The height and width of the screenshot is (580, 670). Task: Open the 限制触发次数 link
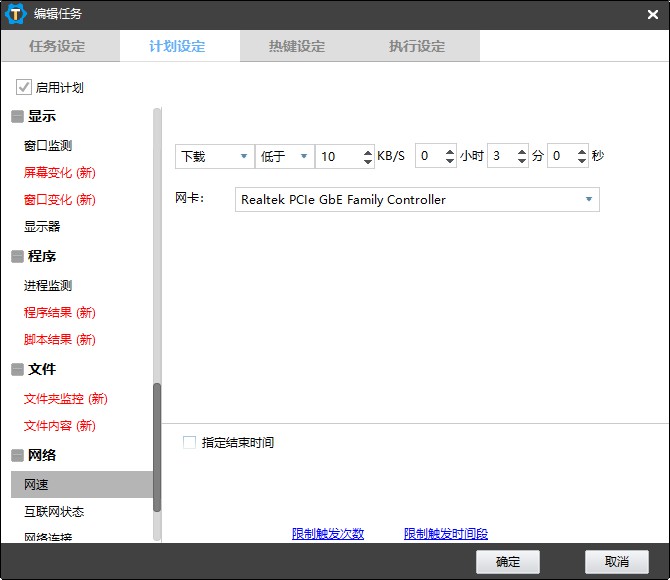tap(328, 533)
